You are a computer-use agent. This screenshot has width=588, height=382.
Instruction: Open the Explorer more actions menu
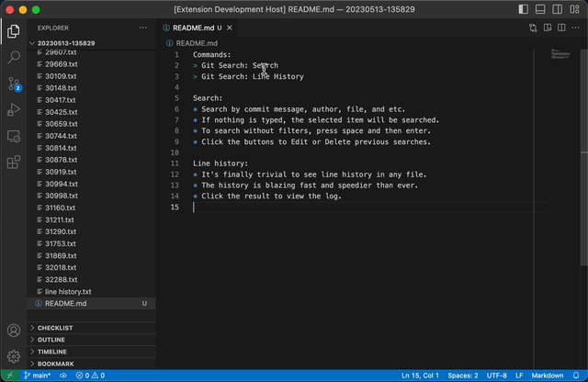pyautogui.click(x=142, y=28)
